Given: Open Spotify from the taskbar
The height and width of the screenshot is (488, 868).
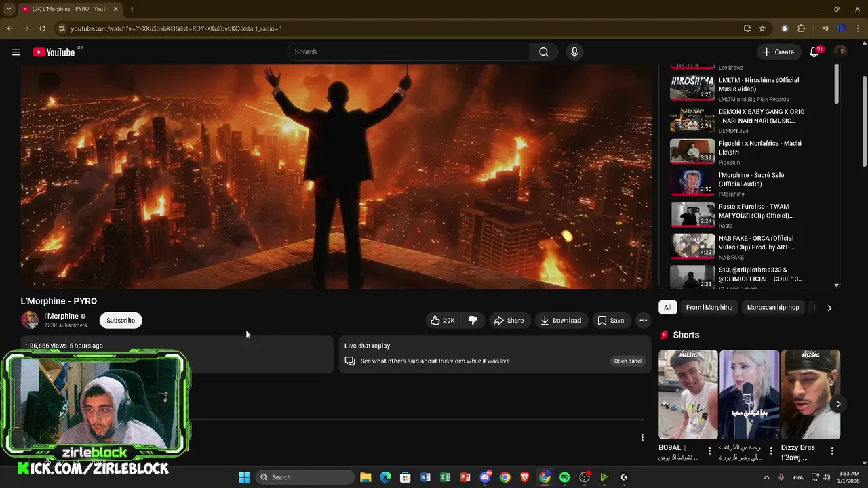Looking at the screenshot, I should (x=564, y=477).
